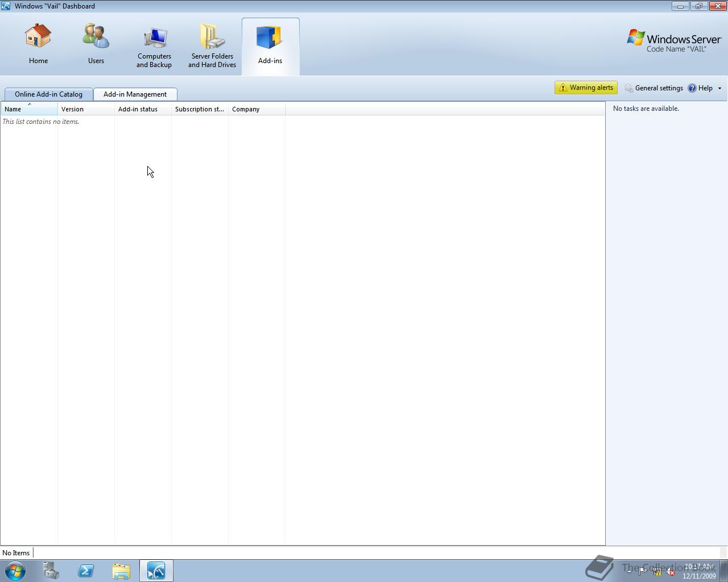Expand the Help dropdown arrow
The width and height of the screenshot is (728, 582).
point(719,88)
